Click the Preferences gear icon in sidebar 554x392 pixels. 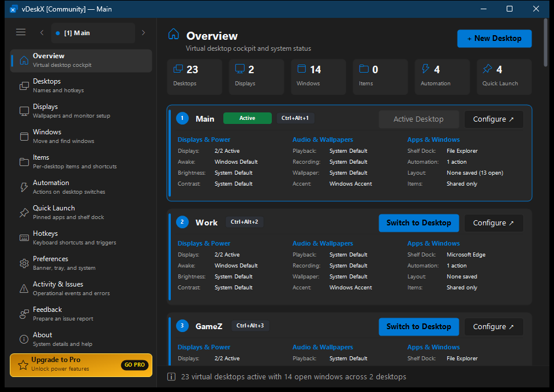(24, 263)
